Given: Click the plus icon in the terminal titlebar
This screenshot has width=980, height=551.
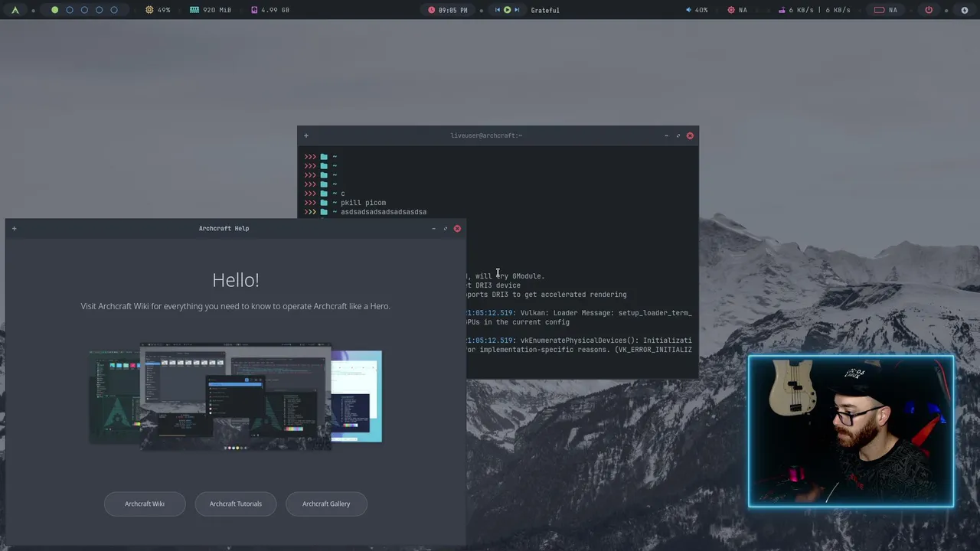Looking at the screenshot, I should tap(305, 135).
